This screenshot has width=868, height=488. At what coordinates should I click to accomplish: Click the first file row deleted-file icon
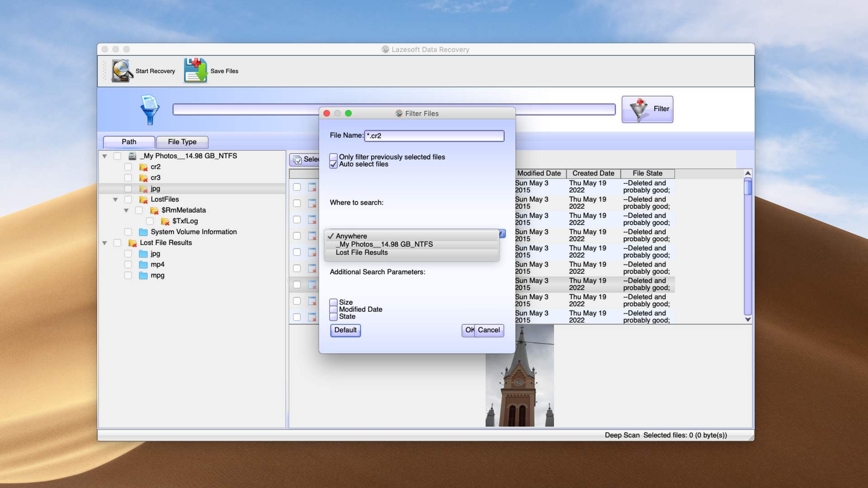312,187
